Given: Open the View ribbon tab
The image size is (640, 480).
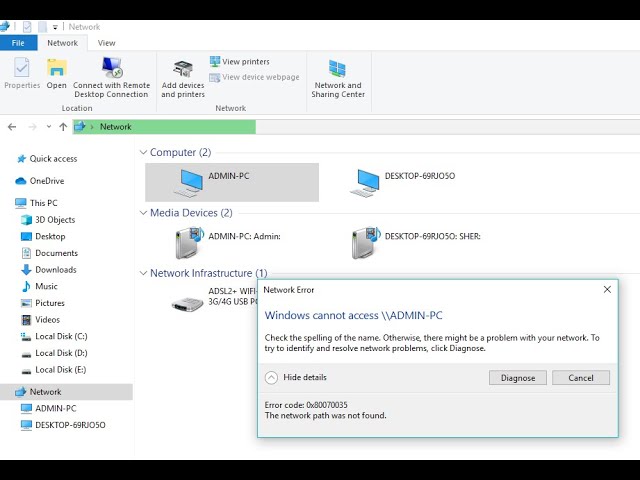Looking at the screenshot, I should (x=107, y=43).
